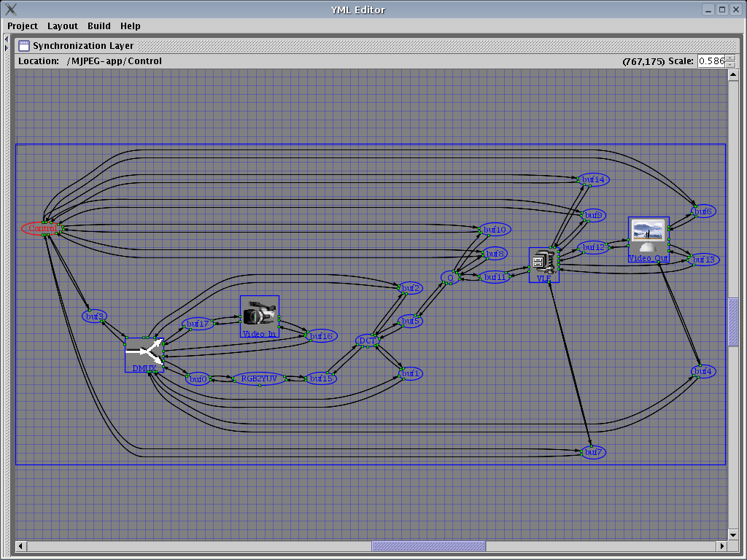Screen dimensions: 747x560
Task: Select the Video_Out monitor node icon
Action: 649,236
